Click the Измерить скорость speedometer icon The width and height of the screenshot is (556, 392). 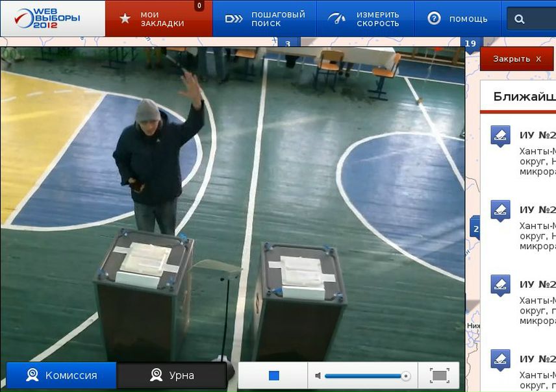(338, 19)
